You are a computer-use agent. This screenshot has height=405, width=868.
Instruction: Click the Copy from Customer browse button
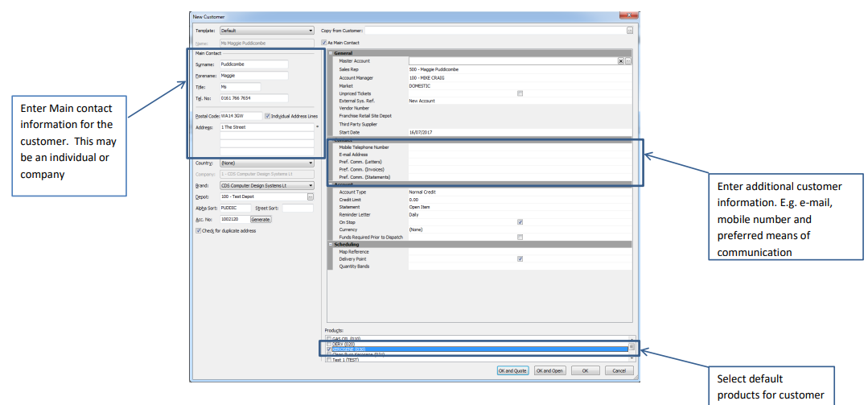630,31
